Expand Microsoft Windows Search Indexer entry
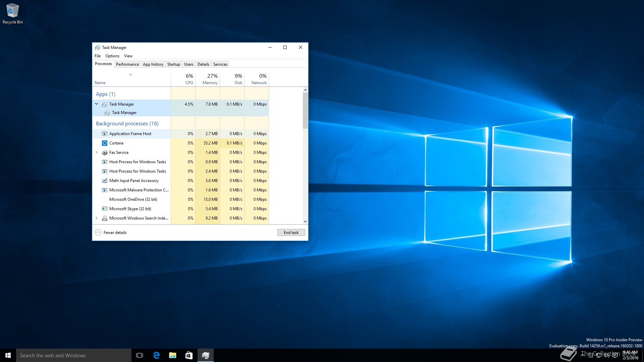This screenshot has height=362, width=644. coord(97,218)
